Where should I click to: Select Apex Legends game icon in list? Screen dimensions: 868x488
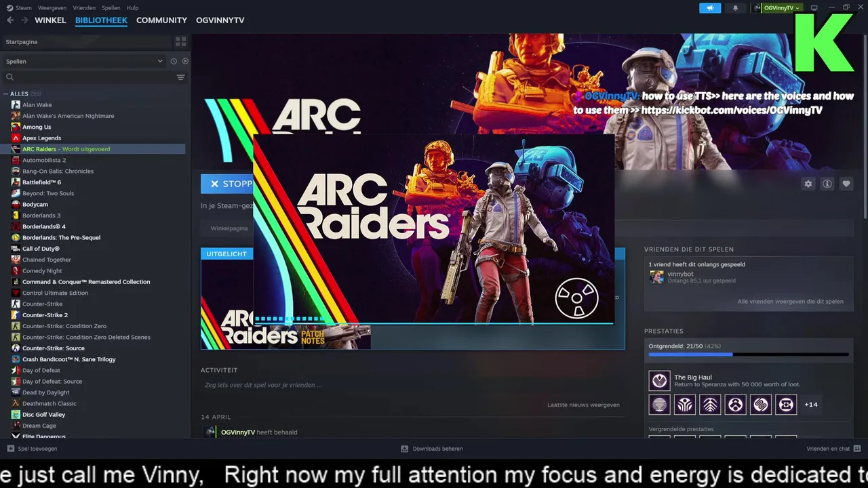[x=16, y=138]
